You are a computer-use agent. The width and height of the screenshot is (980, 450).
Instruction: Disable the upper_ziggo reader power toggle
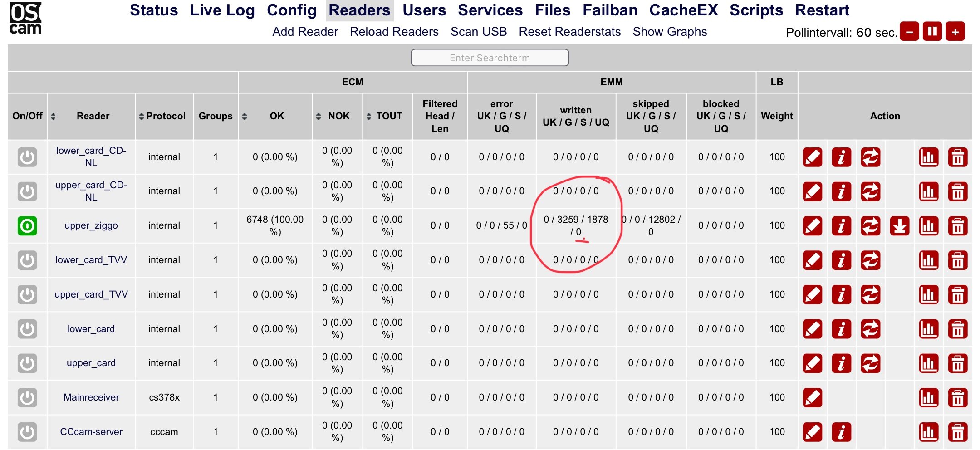[x=27, y=226]
